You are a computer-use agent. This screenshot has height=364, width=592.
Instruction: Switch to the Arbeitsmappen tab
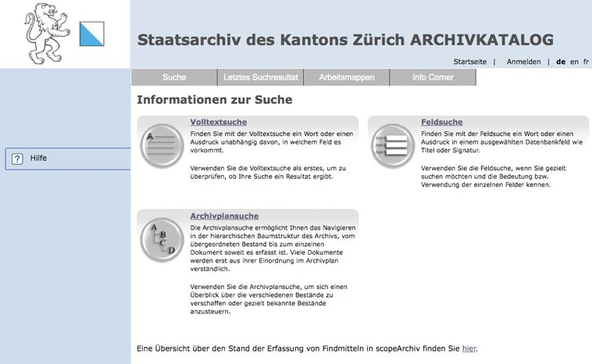(x=347, y=77)
